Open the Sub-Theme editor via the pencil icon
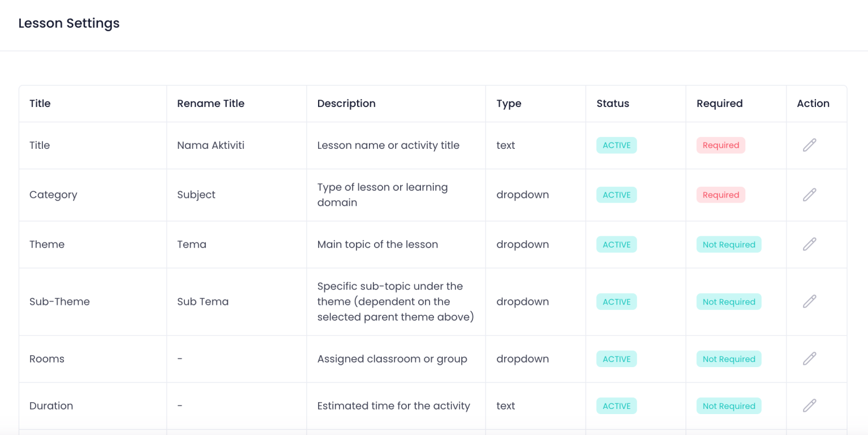 [x=810, y=302]
